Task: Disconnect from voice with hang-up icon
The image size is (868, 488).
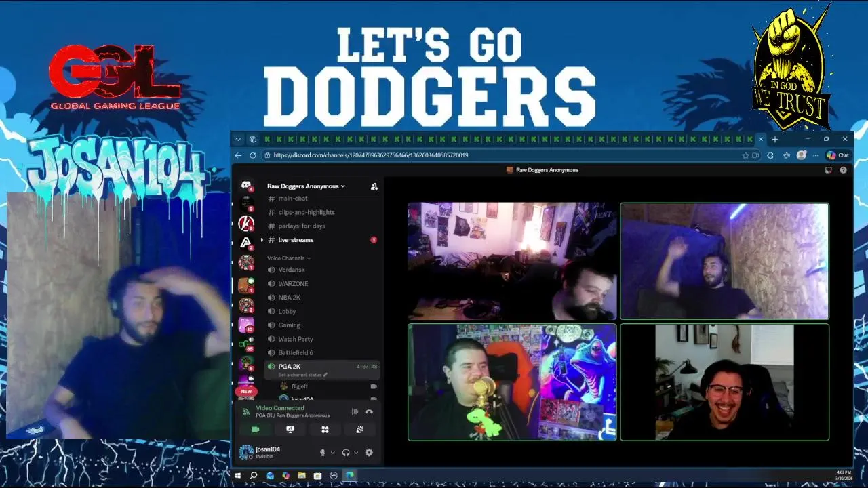Action: coord(369,411)
